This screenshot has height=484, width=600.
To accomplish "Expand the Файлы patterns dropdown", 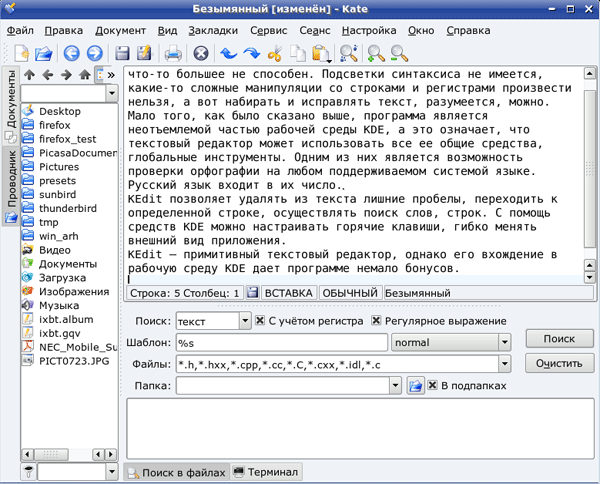I will click(504, 364).
